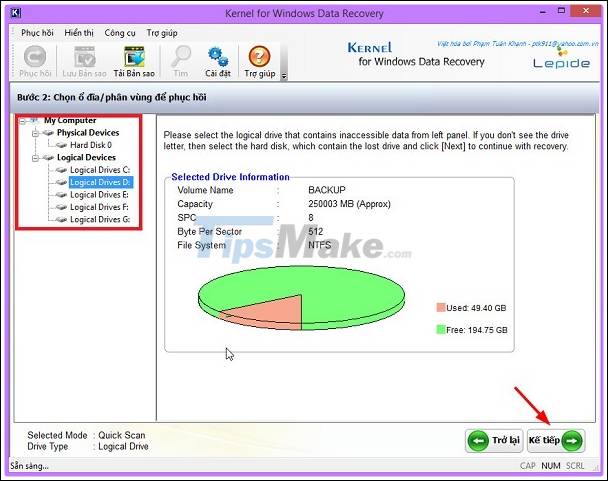Select Physical Devices tree item
The width and height of the screenshot is (608, 481).
(88, 133)
